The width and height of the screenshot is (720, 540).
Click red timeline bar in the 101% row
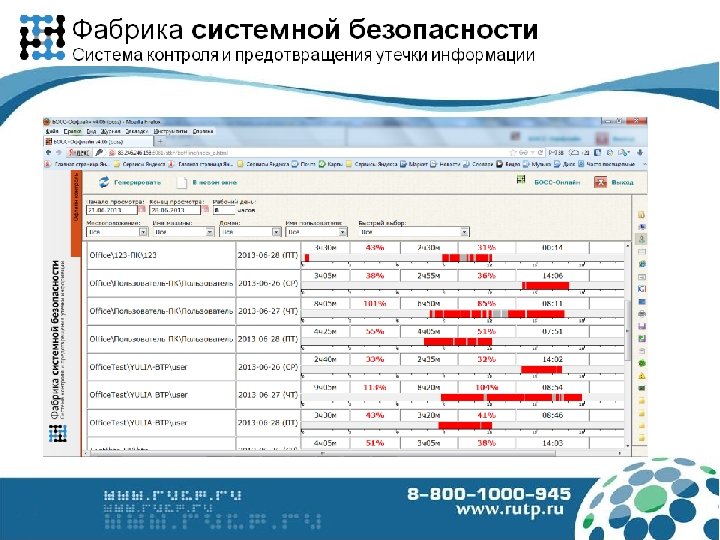pyautogui.click(x=497, y=314)
